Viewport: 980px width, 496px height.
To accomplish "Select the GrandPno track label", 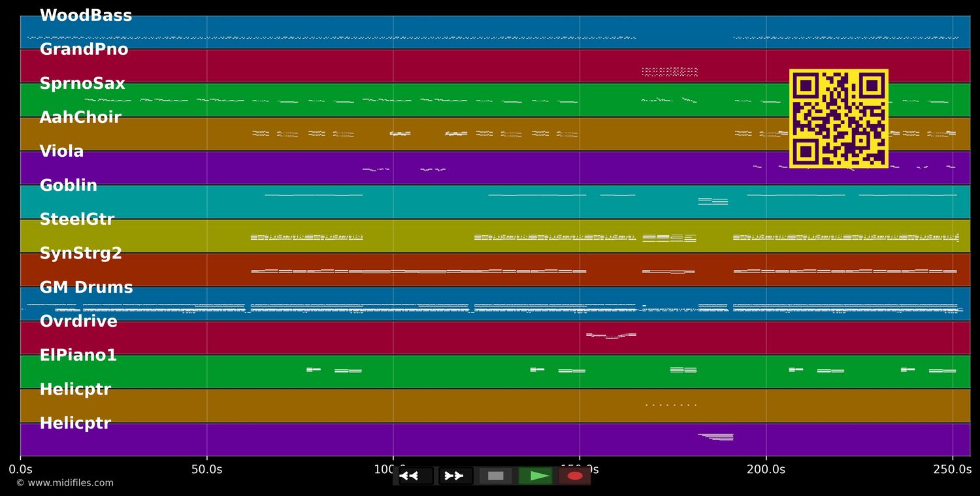I will click(x=84, y=49).
